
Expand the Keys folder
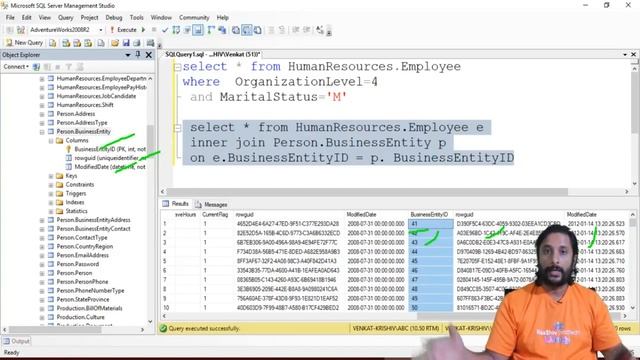[51, 176]
